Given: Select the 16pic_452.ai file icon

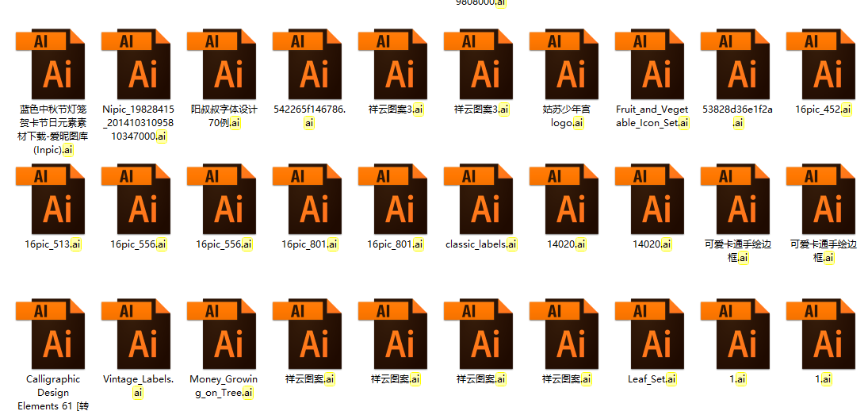Looking at the screenshot, I should pos(821,65).
